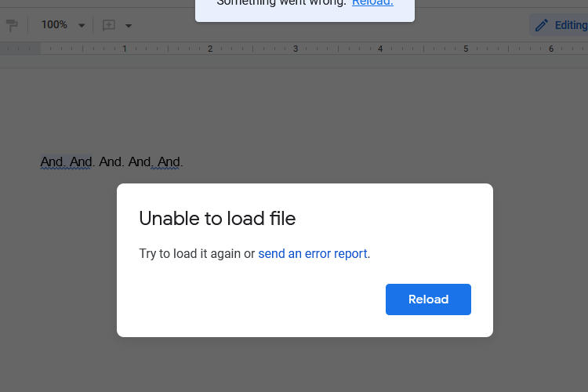Expand the arrow beside the add comment icon
This screenshot has width=588, height=392.
pyautogui.click(x=129, y=25)
